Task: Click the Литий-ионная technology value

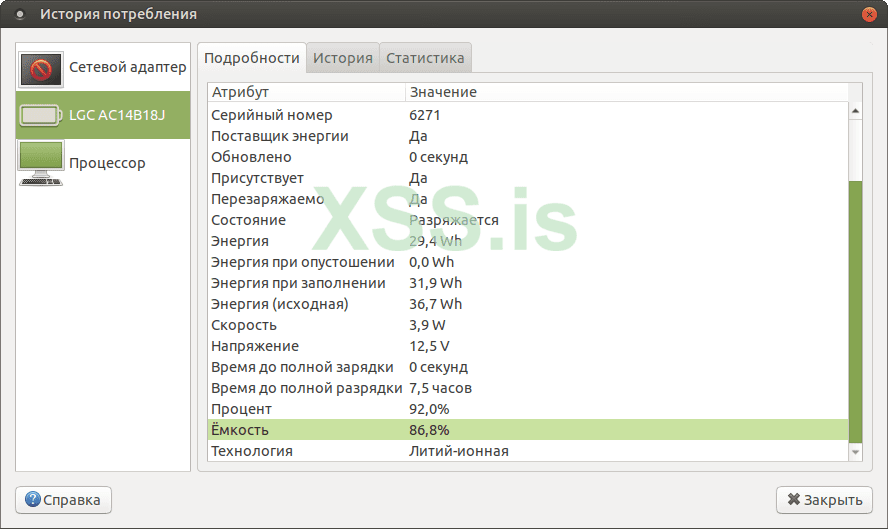Action: pyautogui.click(x=459, y=451)
